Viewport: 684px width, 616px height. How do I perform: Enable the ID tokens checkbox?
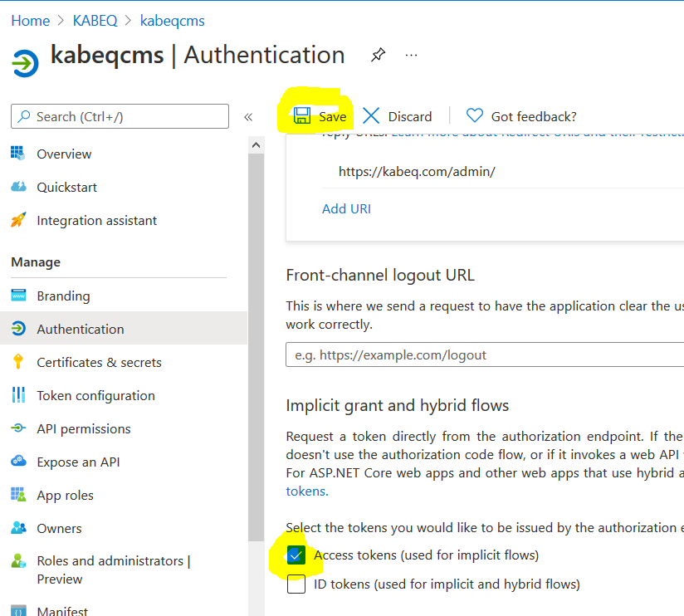point(296,584)
